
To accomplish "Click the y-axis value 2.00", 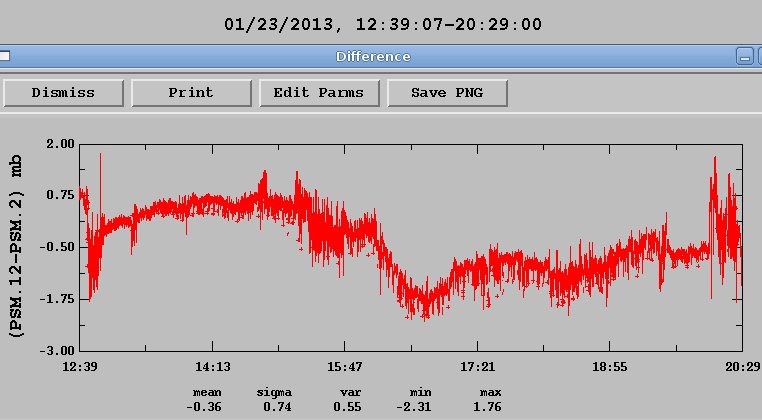I will point(60,144).
